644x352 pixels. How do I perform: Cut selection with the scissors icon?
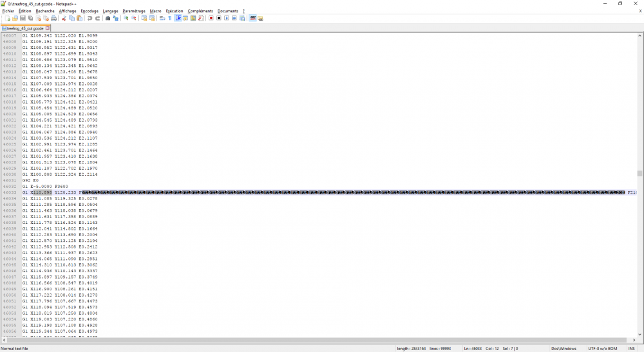click(x=64, y=18)
